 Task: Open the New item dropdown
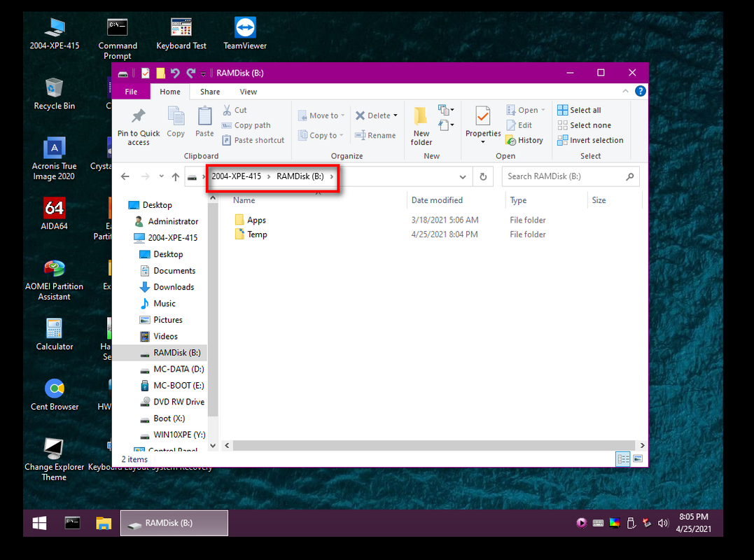(x=446, y=110)
